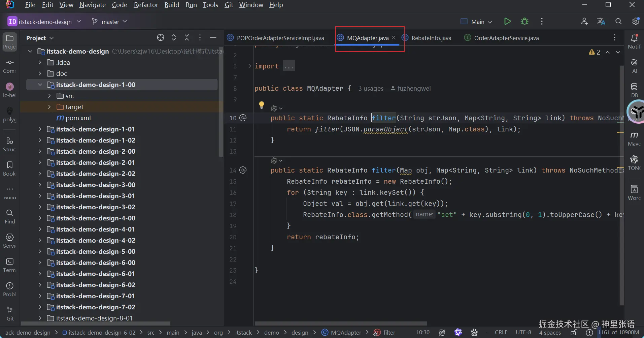Start debugging with the bug icon

pos(524,22)
